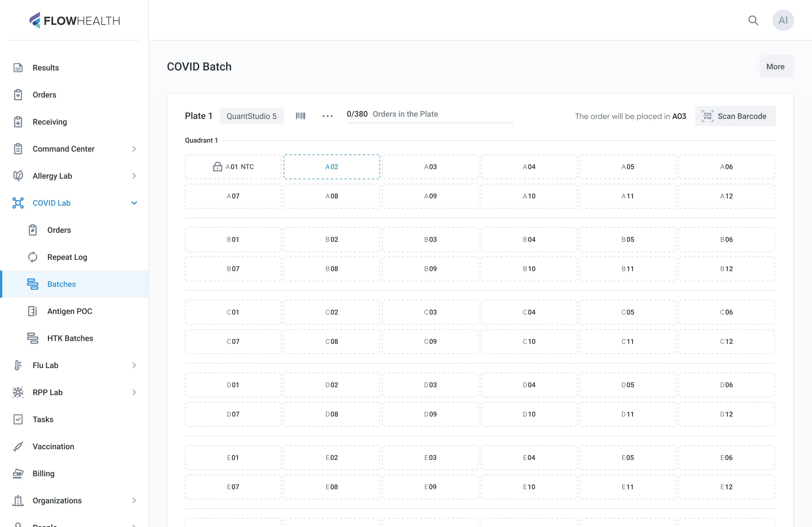The width and height of the screenshot is (812, 527).
Task: Click the lock icon on well A01
Action: coord(217,167)
